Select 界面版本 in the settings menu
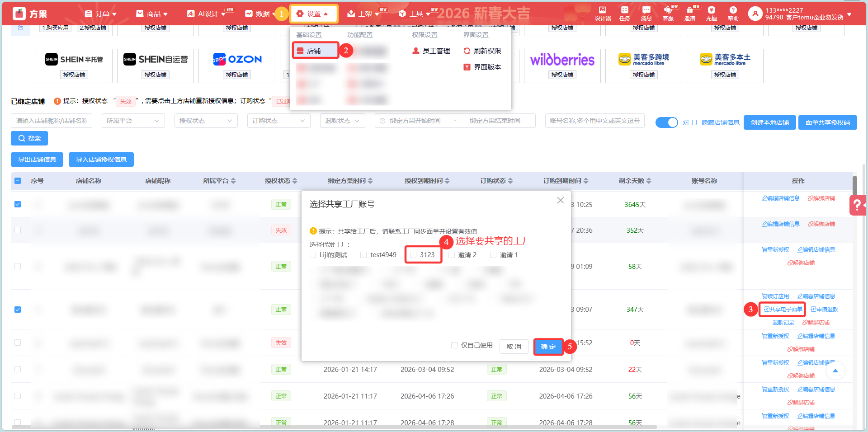 482,67
